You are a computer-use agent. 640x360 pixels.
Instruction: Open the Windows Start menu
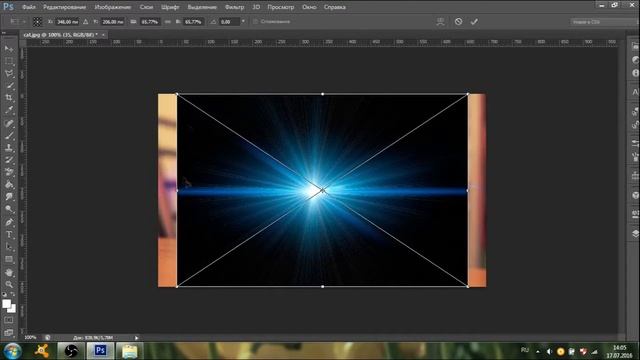click(x=12, y=351)
